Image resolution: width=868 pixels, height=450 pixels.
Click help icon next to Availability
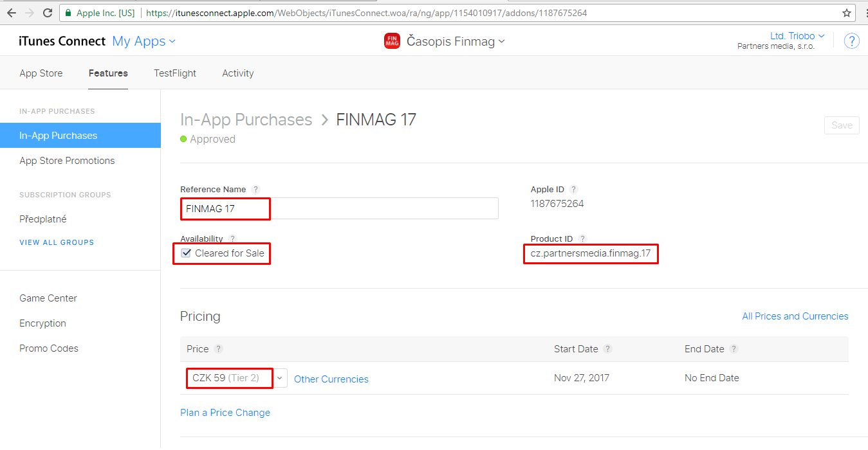coord(232,239)
